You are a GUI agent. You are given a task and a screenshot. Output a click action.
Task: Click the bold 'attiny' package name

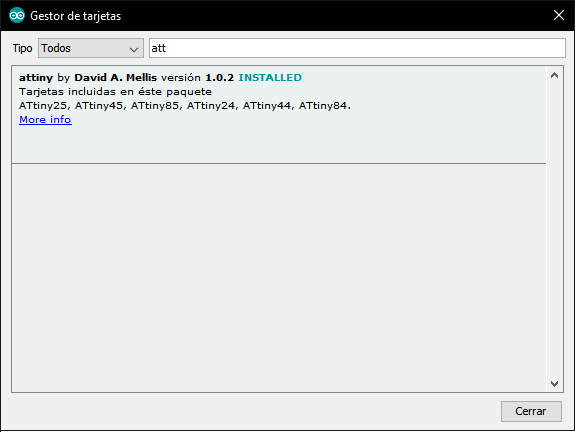coord(36,78)
